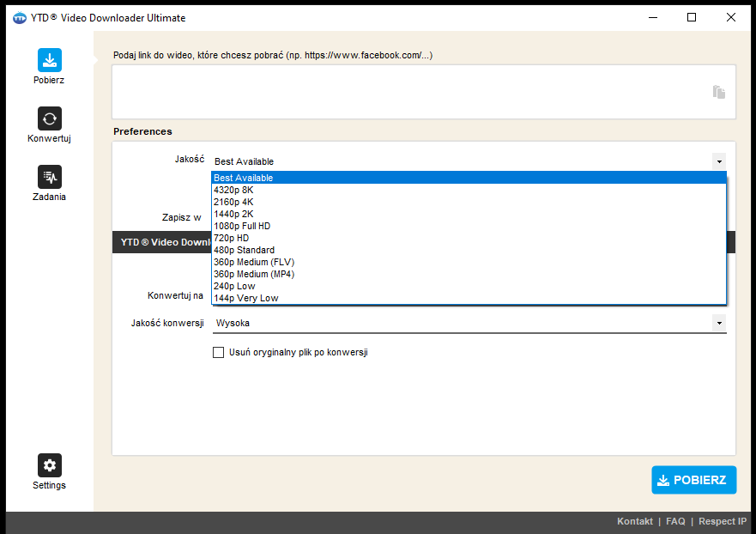The height and width of the screenshot is (534, 756).
Task: Maximize the YTD window
Action: [692, 18]
